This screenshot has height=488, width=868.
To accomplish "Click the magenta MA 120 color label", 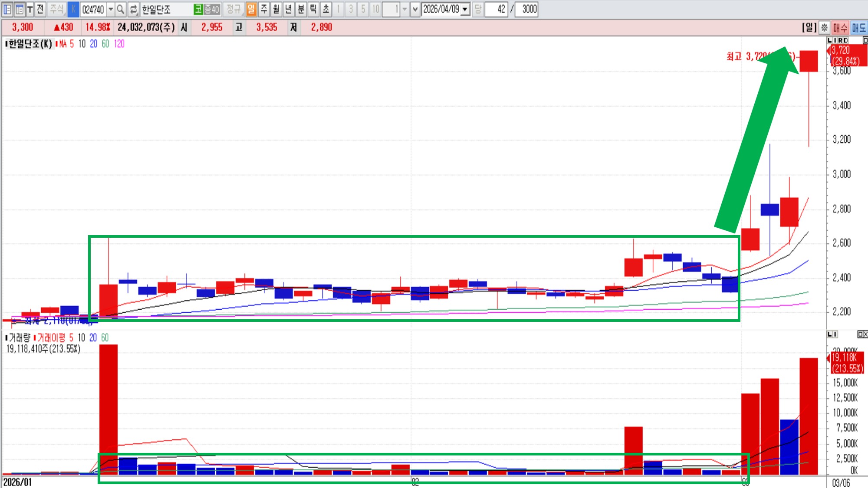I will pyautogui.click(x=119, y=44).
